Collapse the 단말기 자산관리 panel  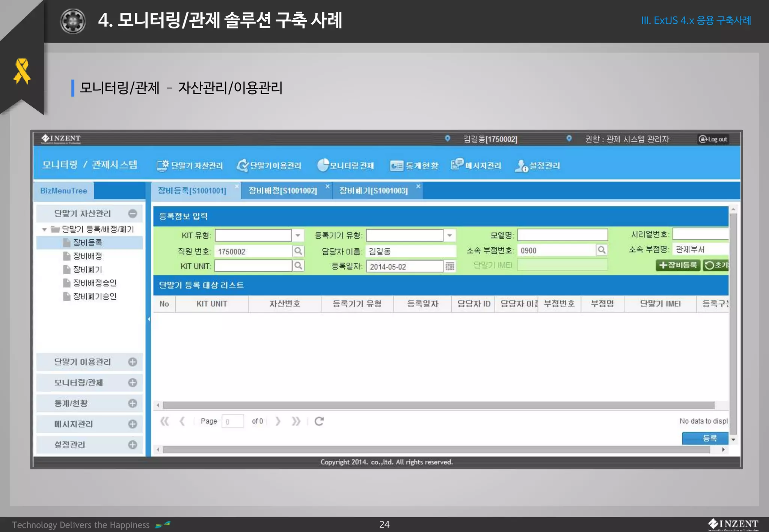[133, 213]
